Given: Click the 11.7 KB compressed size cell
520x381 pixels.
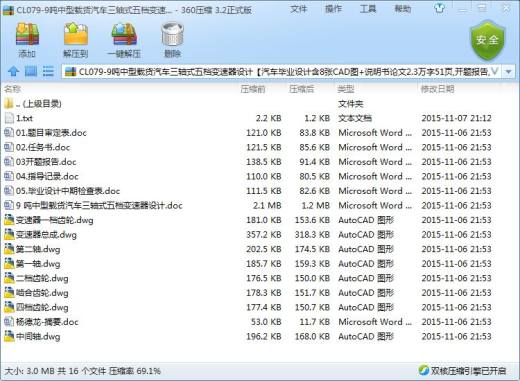Looking at the screenshot, I should (x=315, y=322).
